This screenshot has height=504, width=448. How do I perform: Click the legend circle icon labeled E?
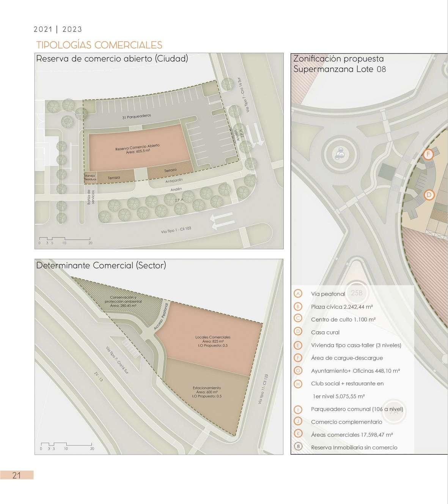point(298,345)
